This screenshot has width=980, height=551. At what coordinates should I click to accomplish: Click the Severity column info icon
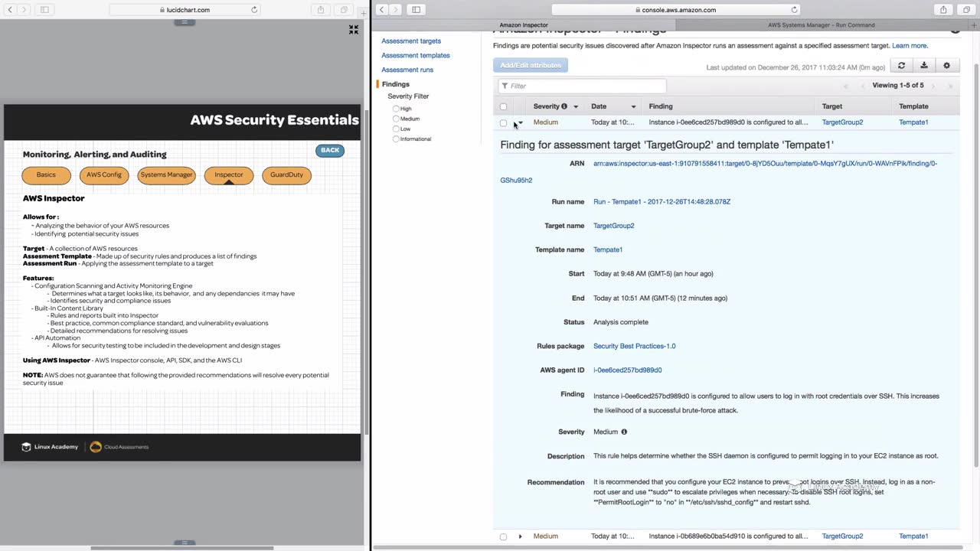[564, 106]
